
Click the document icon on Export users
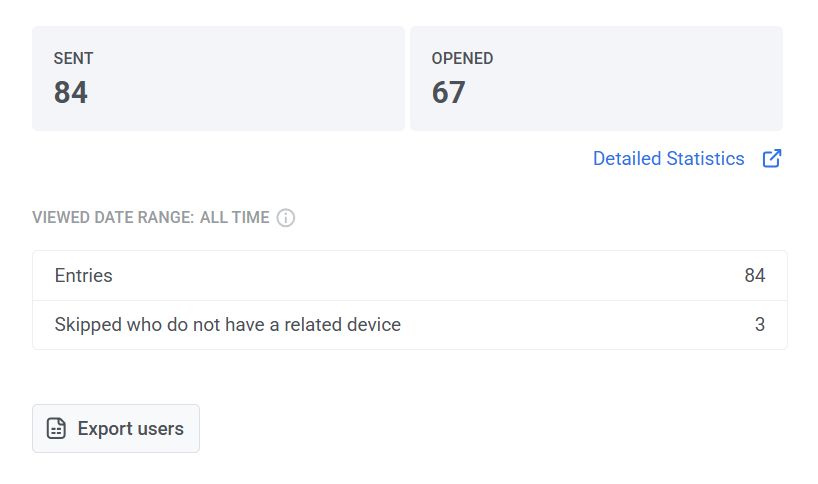pos(58,429)
